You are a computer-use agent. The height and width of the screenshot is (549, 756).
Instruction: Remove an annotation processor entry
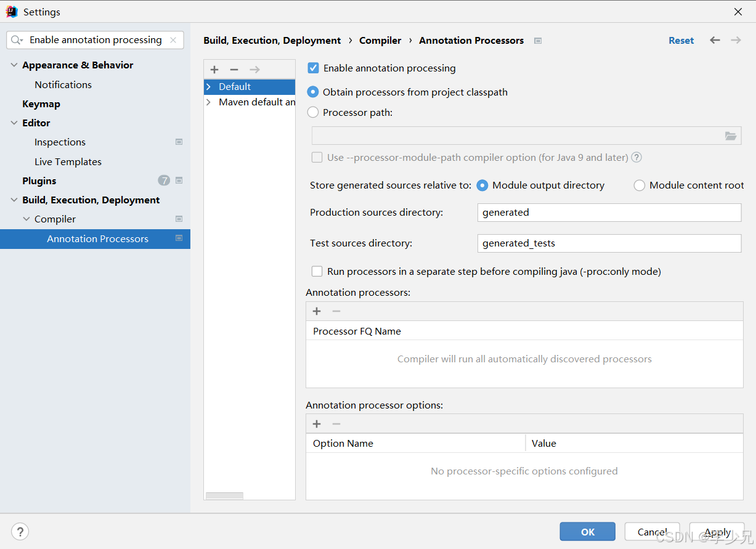click(x=336, y=311)
